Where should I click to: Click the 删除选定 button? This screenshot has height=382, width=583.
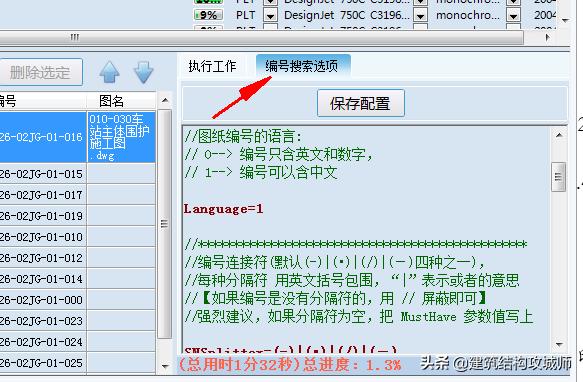40,72
